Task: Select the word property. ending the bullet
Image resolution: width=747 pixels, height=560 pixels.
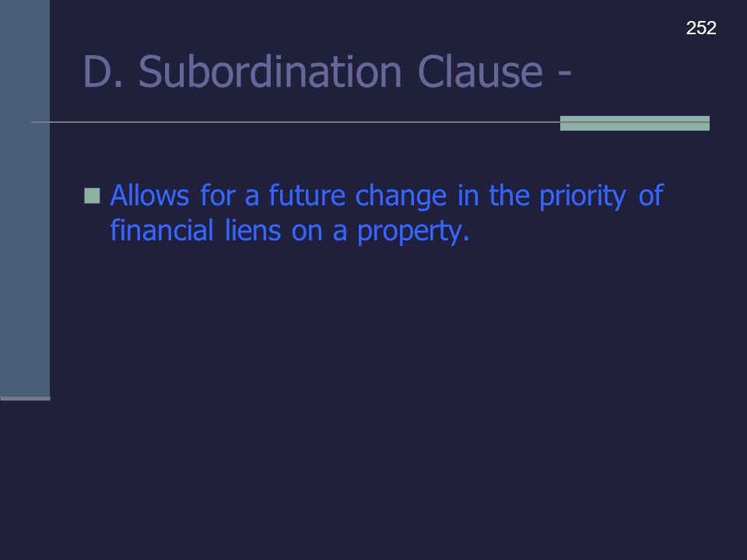Action: pos(413,232)
